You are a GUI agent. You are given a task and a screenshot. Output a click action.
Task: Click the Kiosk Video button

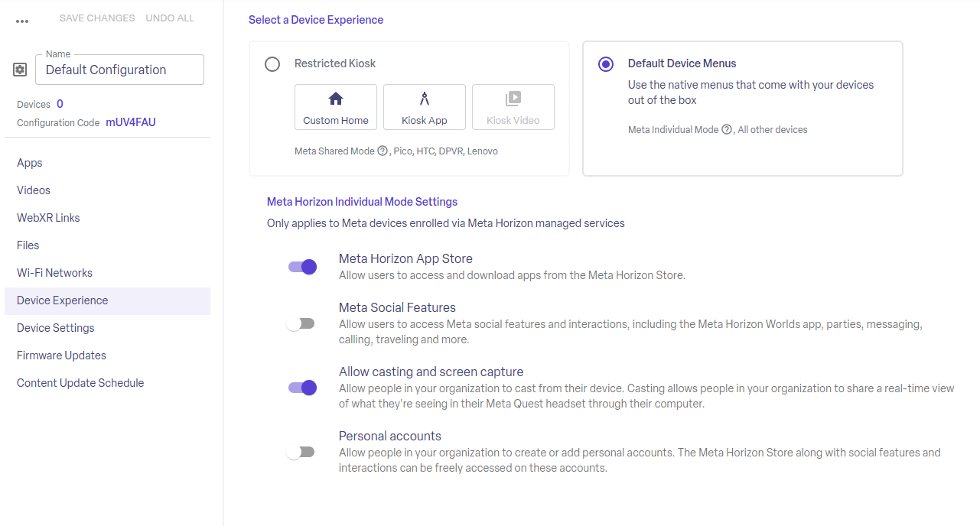pyautogui.click(x=513, y=107)
